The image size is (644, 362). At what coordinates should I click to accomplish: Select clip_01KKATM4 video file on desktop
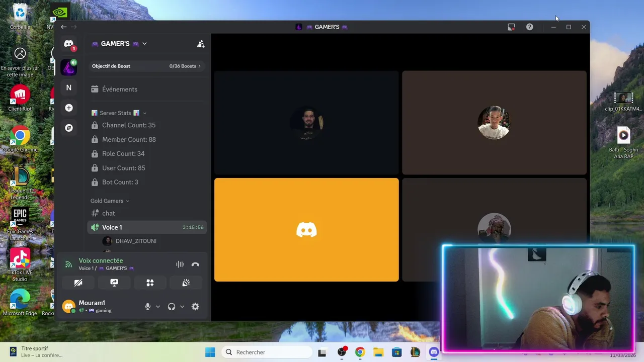pyautogui.click(x=623, y=101)
